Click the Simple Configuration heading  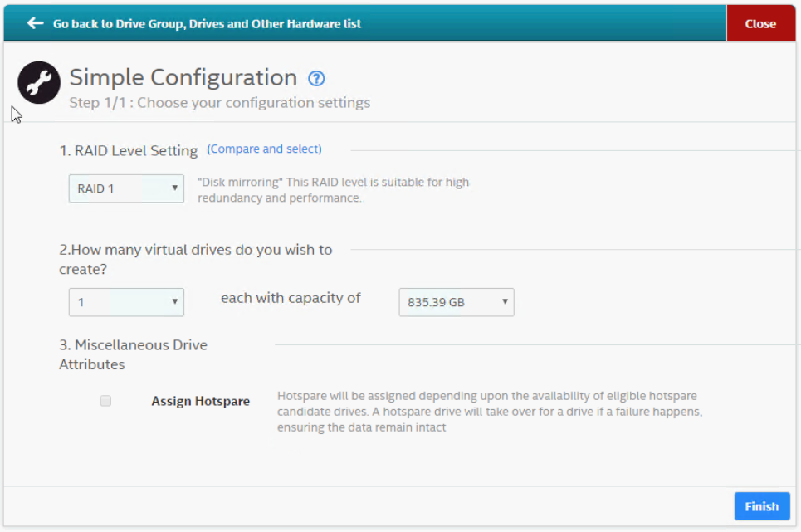point(183,78)
